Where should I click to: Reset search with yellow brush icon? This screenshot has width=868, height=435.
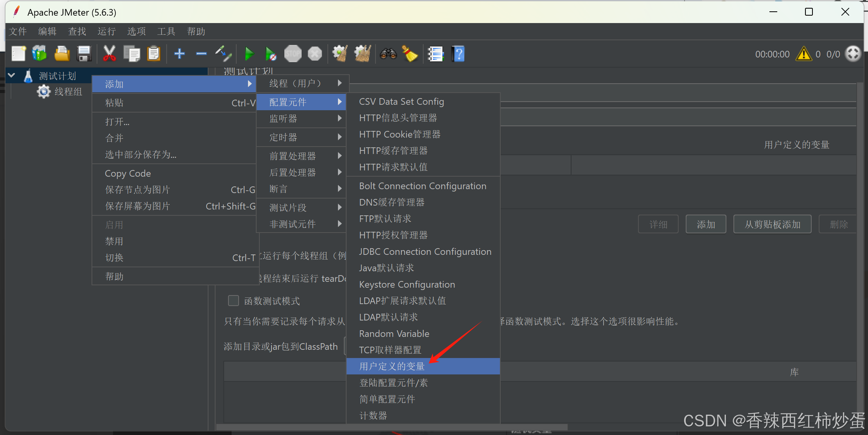tap(410, 54)
